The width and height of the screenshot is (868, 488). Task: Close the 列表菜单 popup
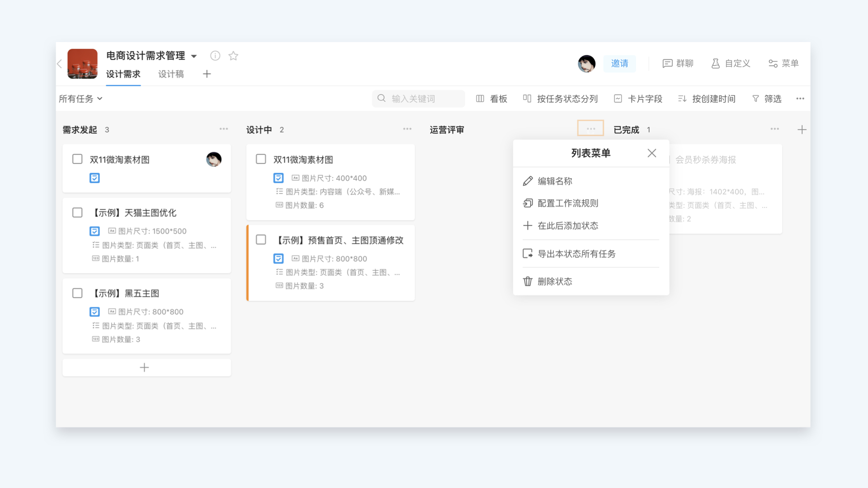point(651,153)
